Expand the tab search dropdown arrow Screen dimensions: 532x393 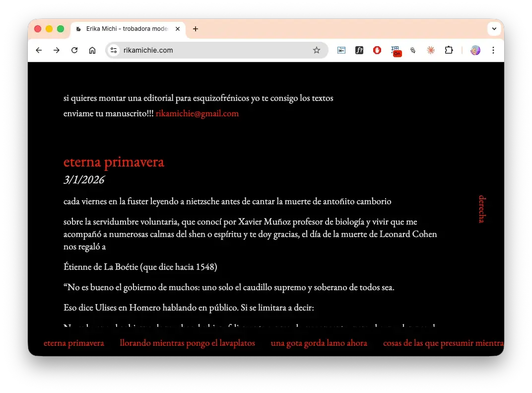[494, 29]
